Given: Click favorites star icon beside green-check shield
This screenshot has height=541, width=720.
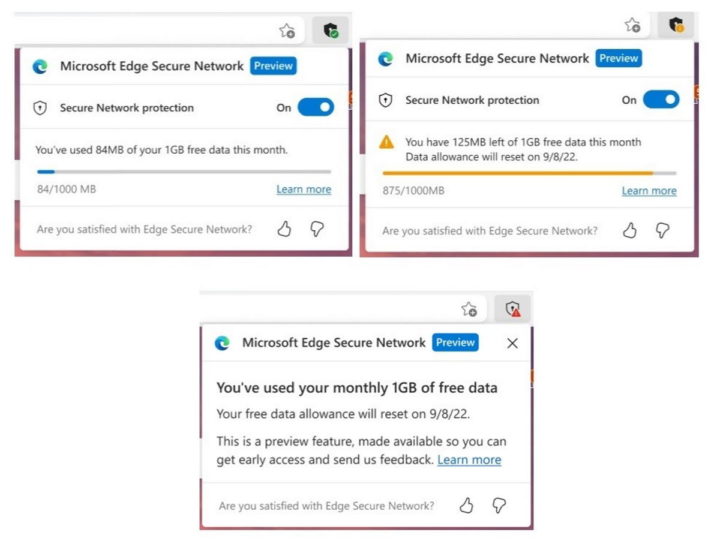Looking at the screenshot, I should click(x=287, y=30).
